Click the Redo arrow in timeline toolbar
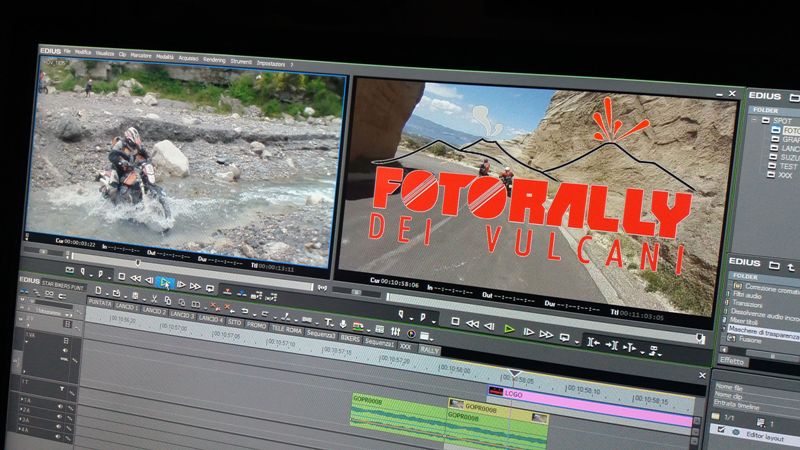This screenshot has height=450, width=800. [264, 314]
